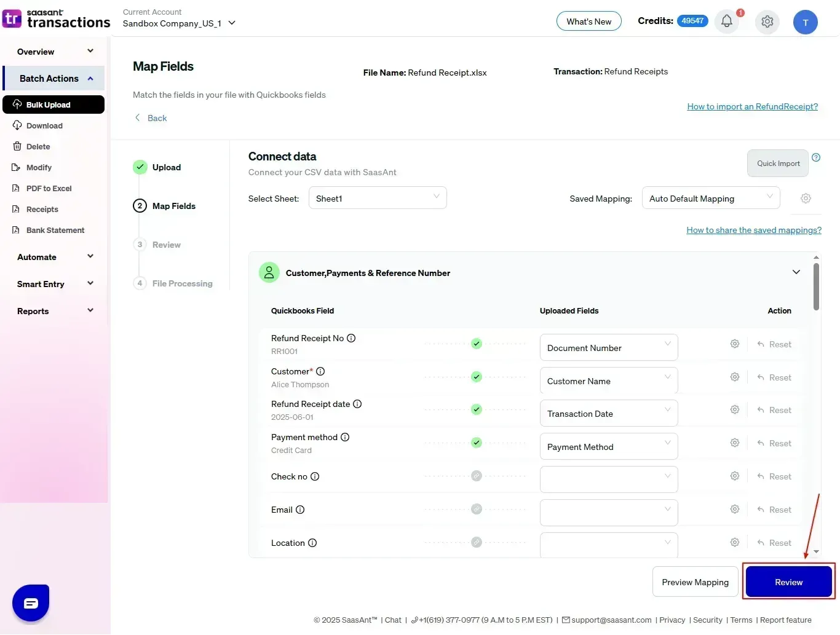The width and height of the screenshot is (840, 635).
Task: Open the notifications bell icon
Action: coord(727,22)
